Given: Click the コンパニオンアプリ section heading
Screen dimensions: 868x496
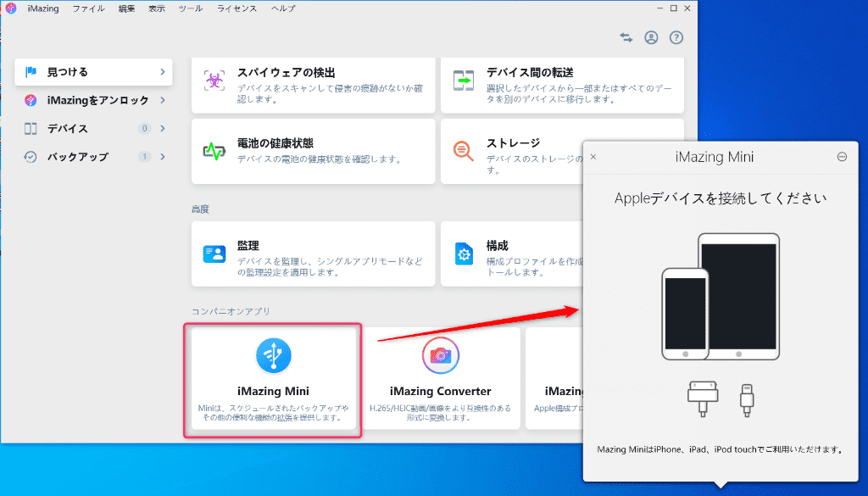Looking at the screenshot, I should 231,311.
